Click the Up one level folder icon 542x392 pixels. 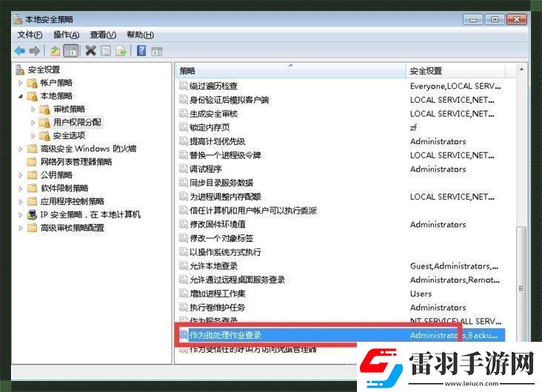click(55, 51)
